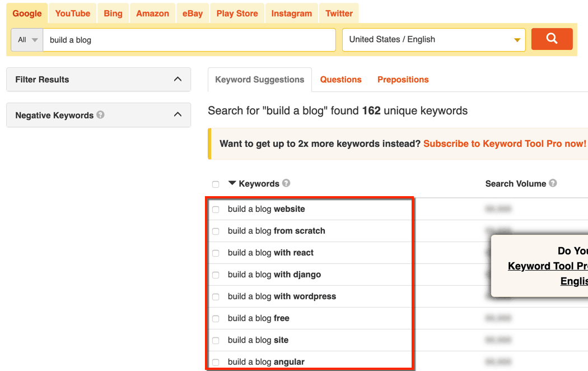
Task: Open the Questions tab
Action: [340, 80]
